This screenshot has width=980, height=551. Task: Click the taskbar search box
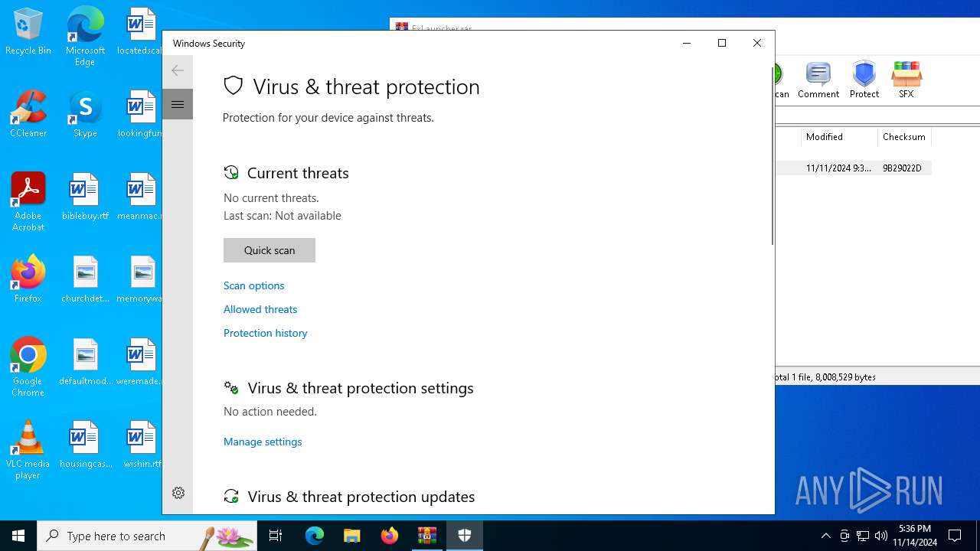click(147, 536)
